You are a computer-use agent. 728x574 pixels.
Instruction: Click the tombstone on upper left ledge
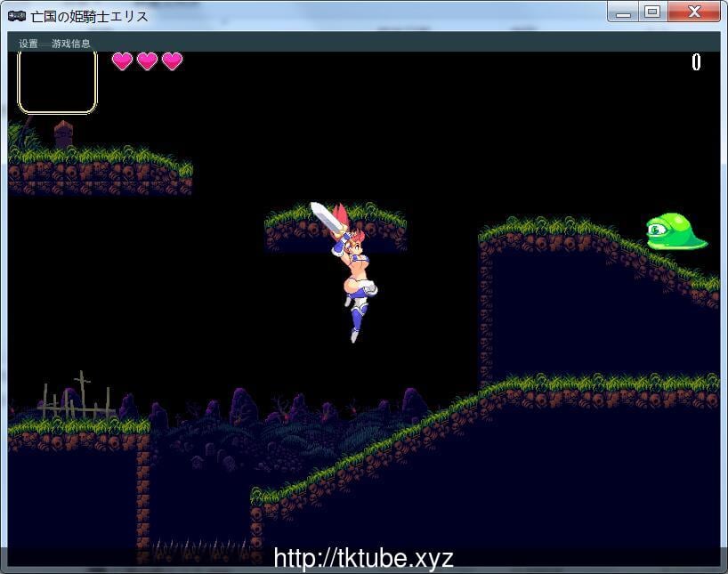[62, 134]
